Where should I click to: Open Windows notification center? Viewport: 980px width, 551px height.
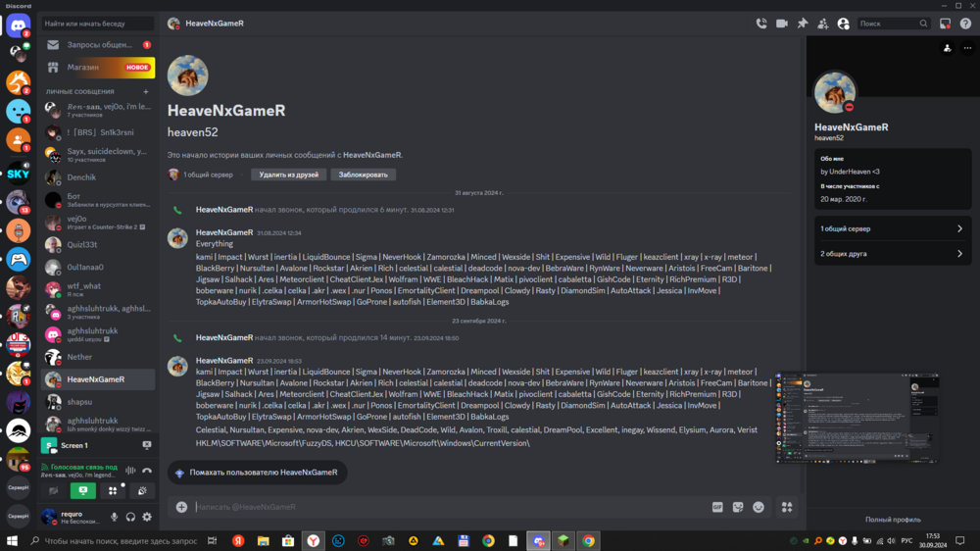click(x=960, y=541)
